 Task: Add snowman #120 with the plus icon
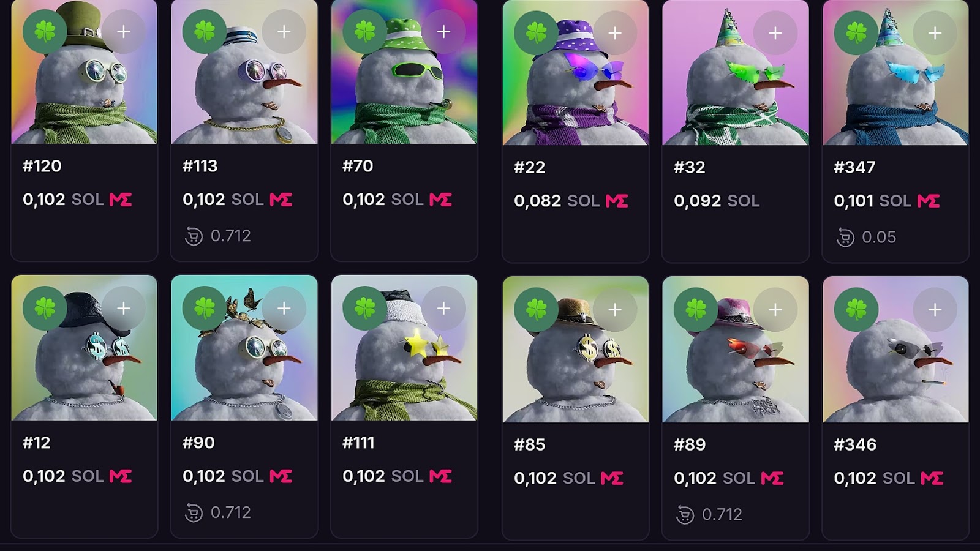coord(124,31)
